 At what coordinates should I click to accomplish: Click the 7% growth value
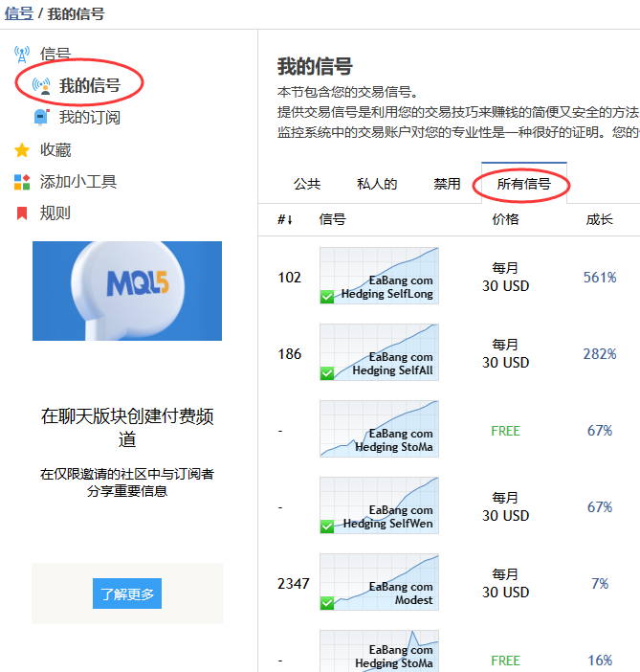point(600,584)
